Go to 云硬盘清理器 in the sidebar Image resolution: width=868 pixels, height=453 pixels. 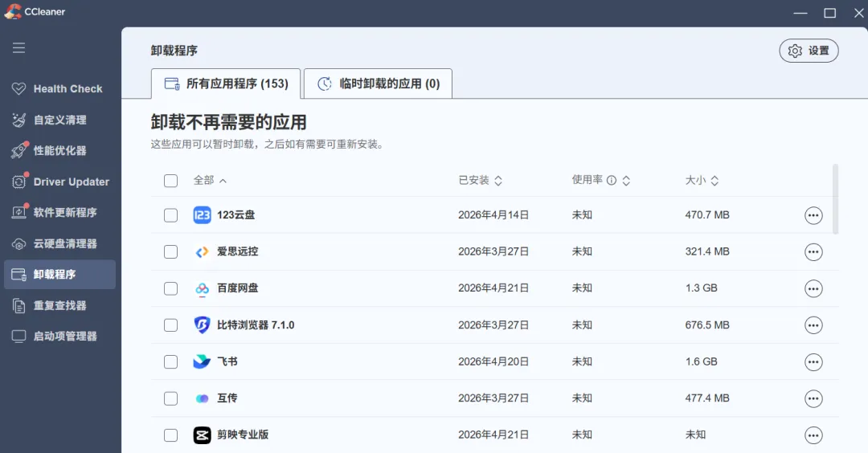(x=59, y=243)
